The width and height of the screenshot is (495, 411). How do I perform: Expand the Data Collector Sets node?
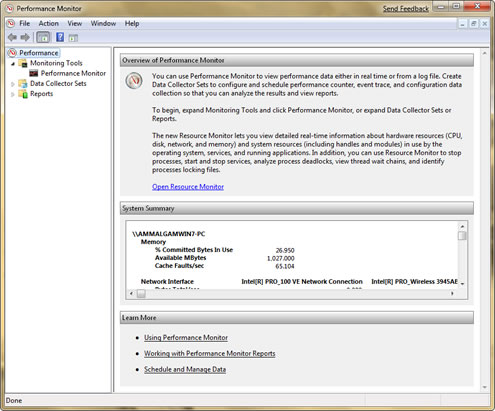(x=13, y=84)
